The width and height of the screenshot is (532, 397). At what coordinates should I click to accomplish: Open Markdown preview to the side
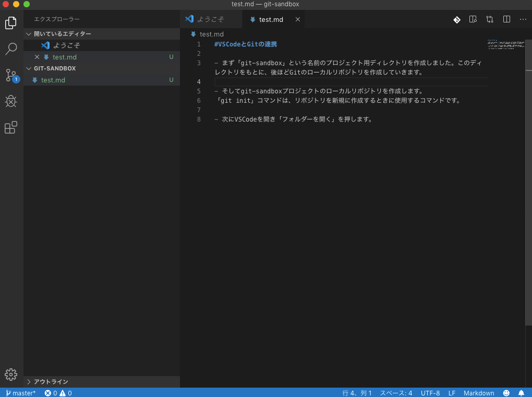473,19
